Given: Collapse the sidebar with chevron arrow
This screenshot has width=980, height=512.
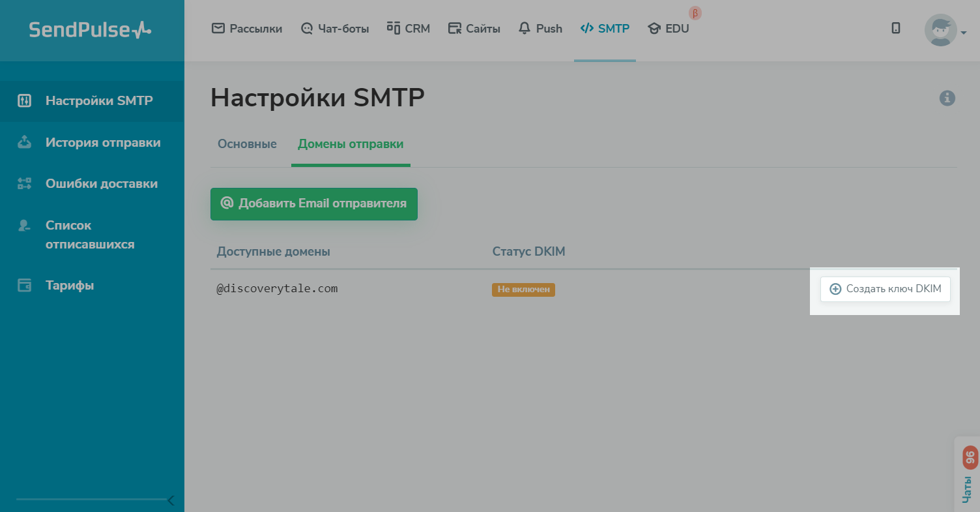Looking at the screenshot, I should click(x=171, y=500).
